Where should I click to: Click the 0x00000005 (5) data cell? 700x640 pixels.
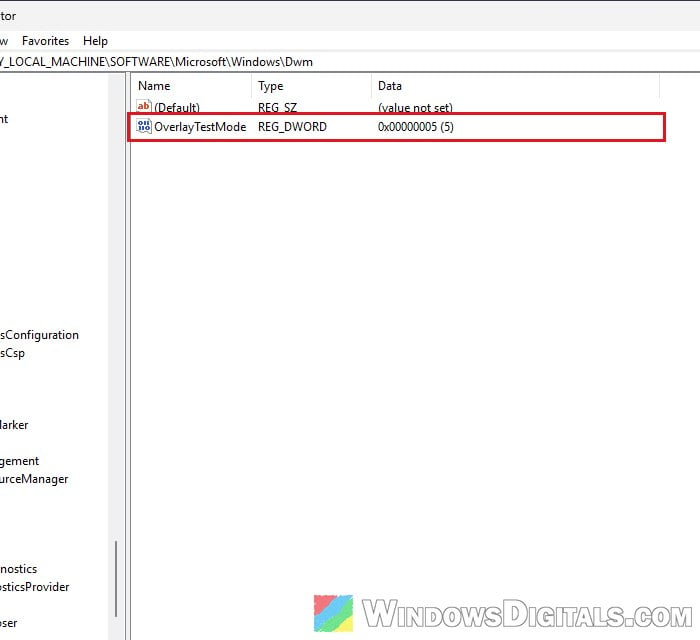pos(416,127)
